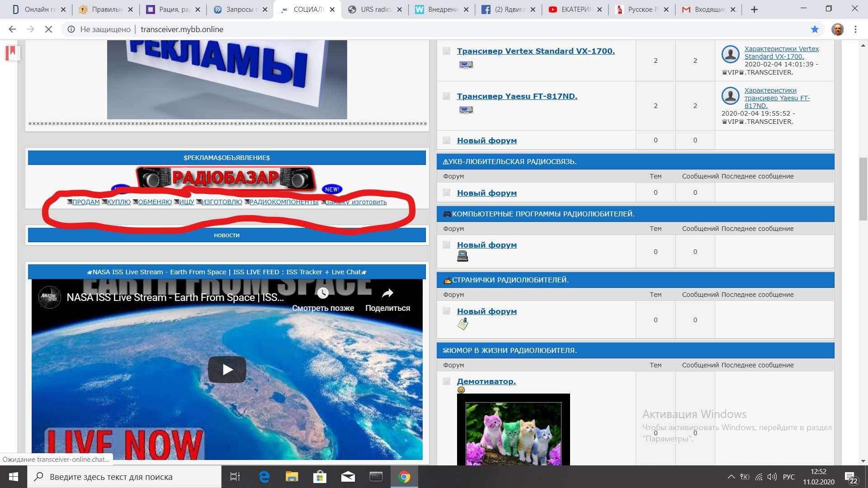Click the 'Поделиться' share arrow icon

pos(387,293)
